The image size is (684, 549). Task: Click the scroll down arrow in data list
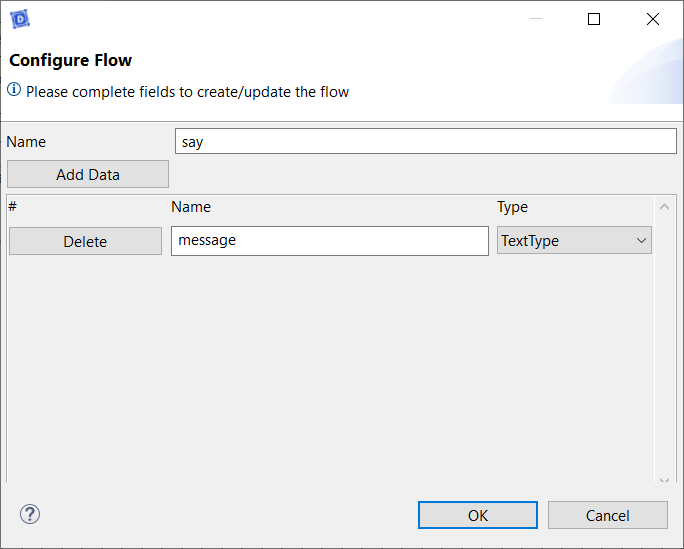[x=664, y=480]
